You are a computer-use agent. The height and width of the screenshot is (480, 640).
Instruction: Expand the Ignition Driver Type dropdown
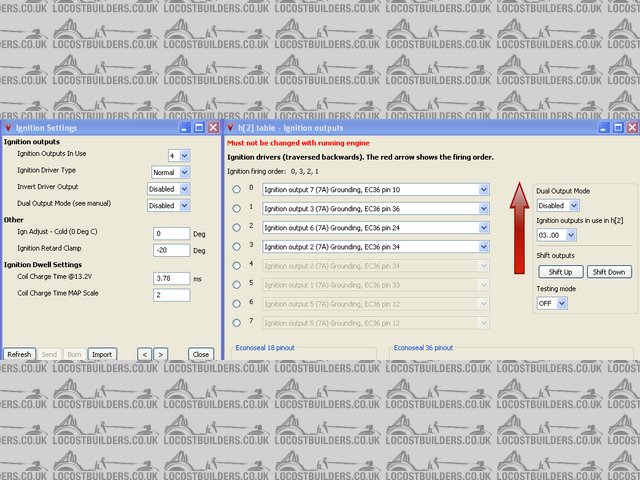pos(176,172)
